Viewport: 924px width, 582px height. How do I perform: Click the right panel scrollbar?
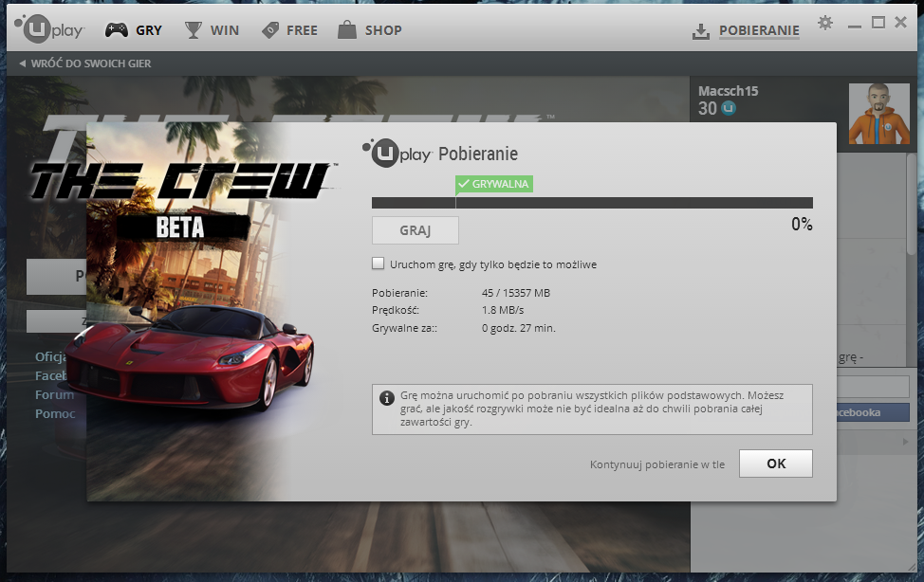point(912,205)
